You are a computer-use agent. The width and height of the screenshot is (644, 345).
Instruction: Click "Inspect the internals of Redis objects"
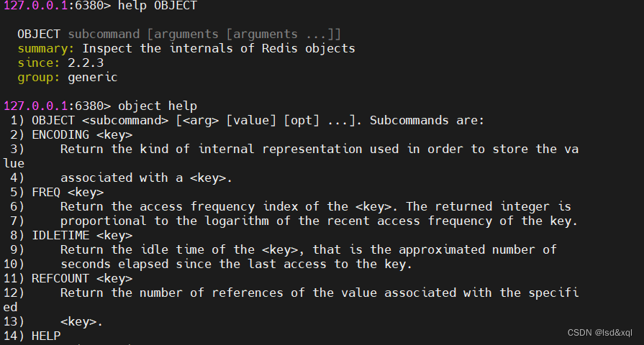click(219, 49)
